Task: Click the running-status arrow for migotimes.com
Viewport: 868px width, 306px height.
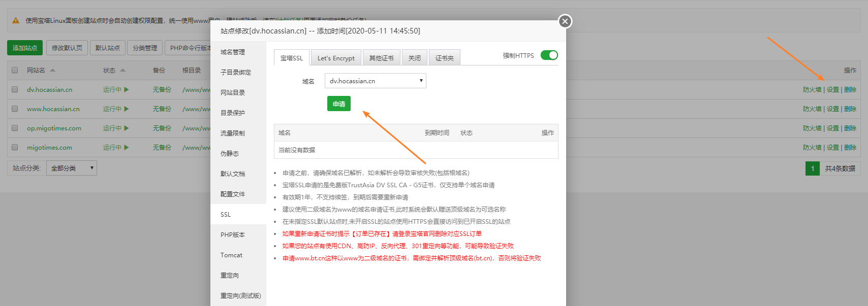Action: pos(127,147)
